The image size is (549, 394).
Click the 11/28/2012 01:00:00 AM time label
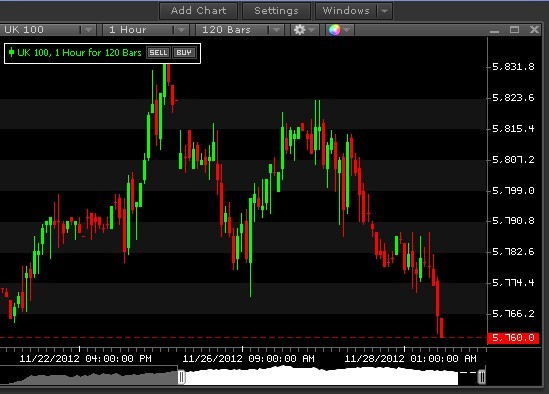[410, 359]
